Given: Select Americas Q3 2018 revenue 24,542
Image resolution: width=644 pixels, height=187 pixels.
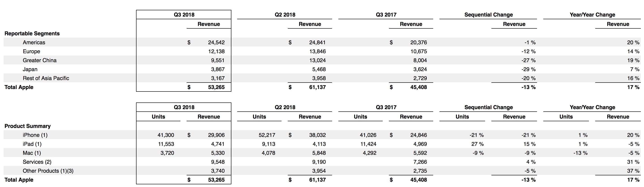Looking at the screenshot, I should pyautogui.click(x=216, y=42).
